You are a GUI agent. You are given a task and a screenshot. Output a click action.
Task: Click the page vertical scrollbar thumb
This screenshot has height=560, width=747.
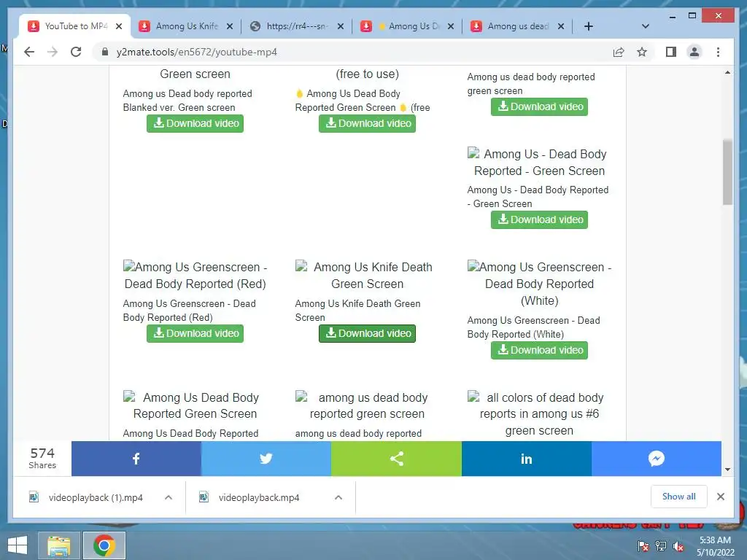[x=727, y=171]
